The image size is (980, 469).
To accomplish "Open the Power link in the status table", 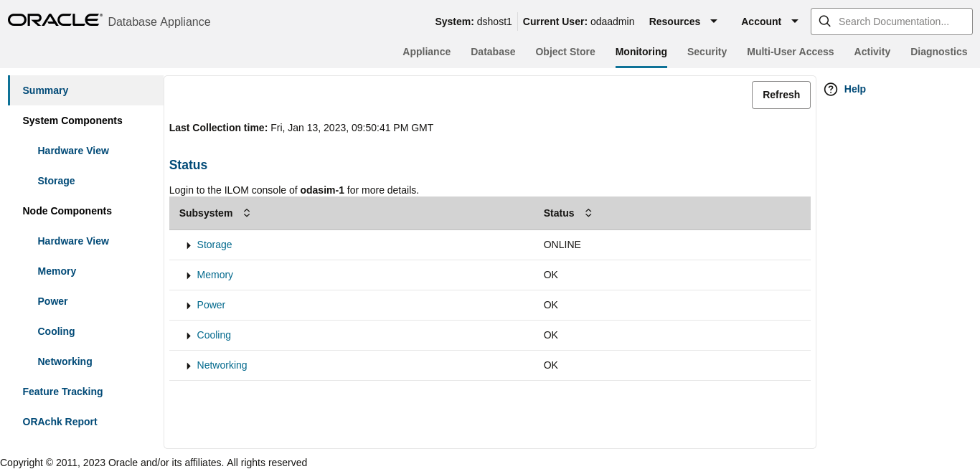I will [x=211, y=305].
